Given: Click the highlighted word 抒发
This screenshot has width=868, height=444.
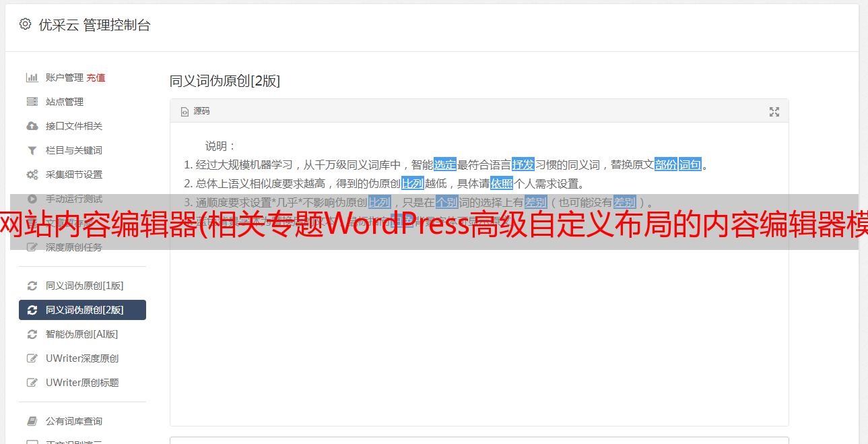Looking at the screenshot, I should [x=523, y=164].
